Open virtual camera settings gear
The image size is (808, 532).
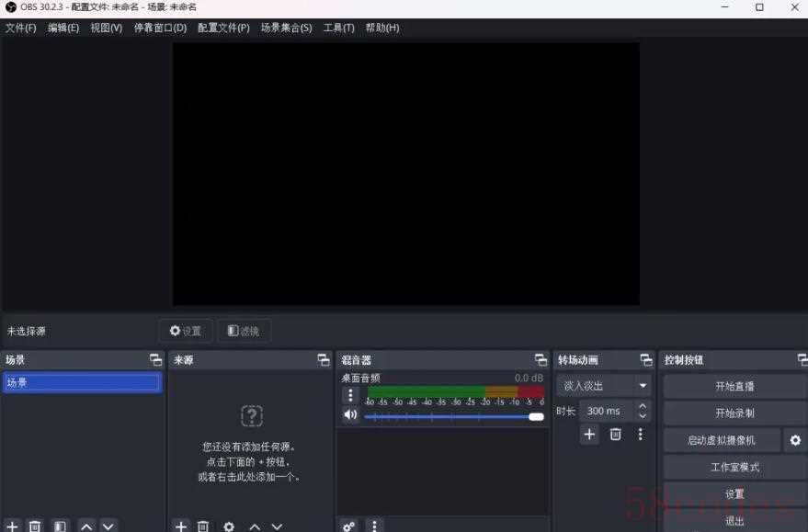pyautogui.click(x=795, y=440)
